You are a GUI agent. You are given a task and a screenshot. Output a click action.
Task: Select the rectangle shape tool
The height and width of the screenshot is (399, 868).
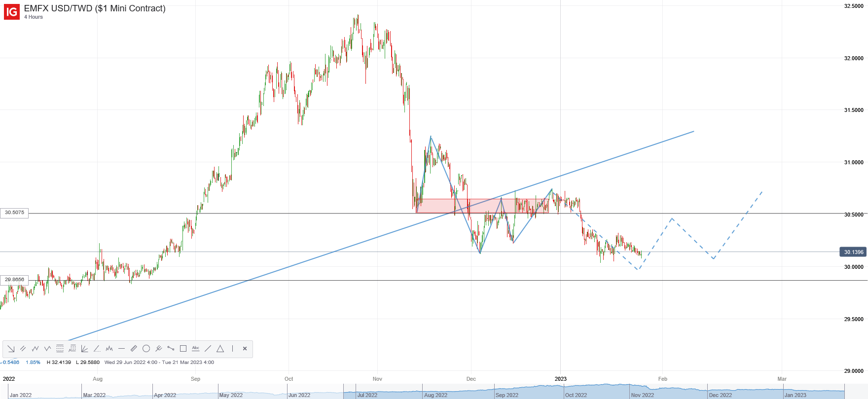point(183,349)
